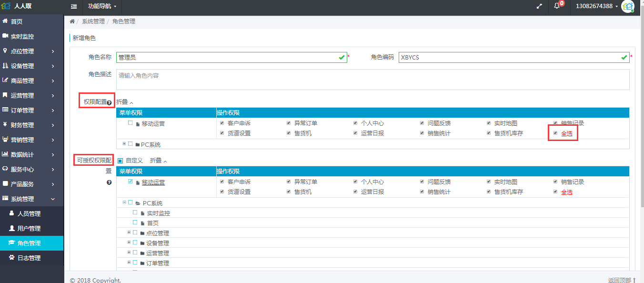Screen dimensions: 644x283
Task: Click the home icon in breadcrumb
Action: (x=72, y=21)
